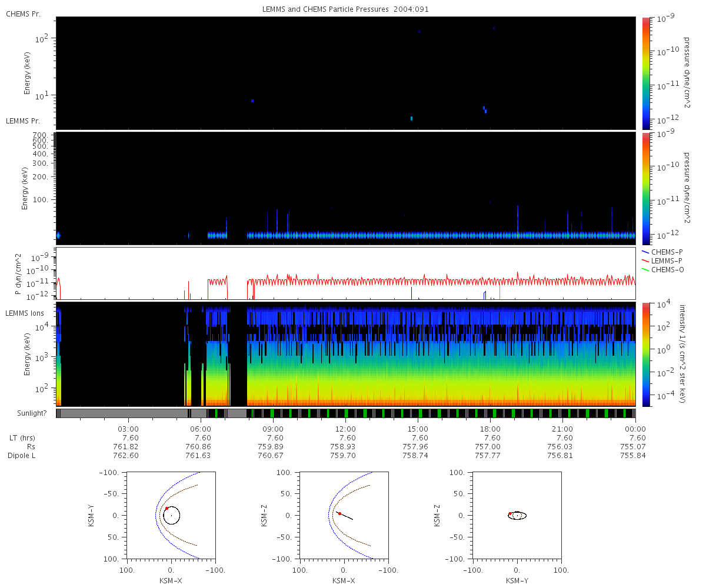706x588 pixels.
Task: Click the 'pressure dyne/cm^2' label beside CHEMS color bar
Action: tap(687, 73)
